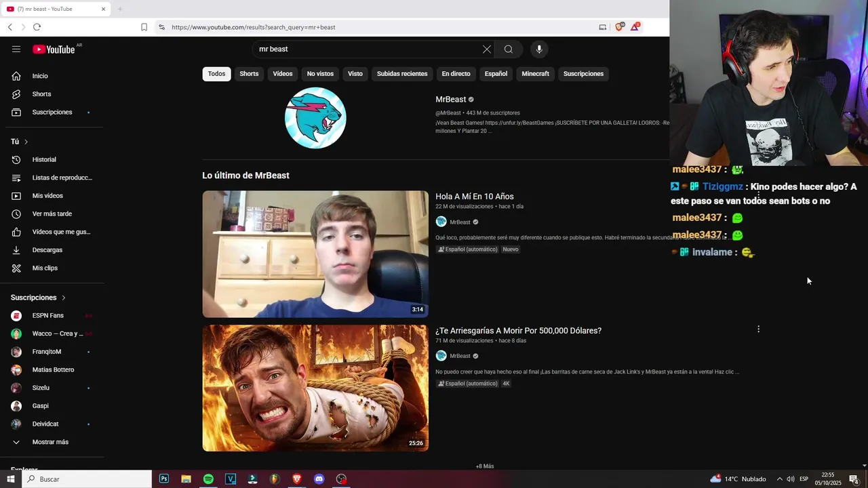The width and height of the screenshot is (868, 488).
Task: Click the magnifier search button
Action: [508, 49]
